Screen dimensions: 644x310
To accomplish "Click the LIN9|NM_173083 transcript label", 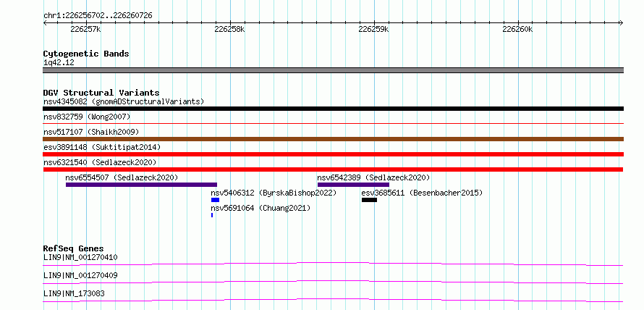I will tap(74, 293).
